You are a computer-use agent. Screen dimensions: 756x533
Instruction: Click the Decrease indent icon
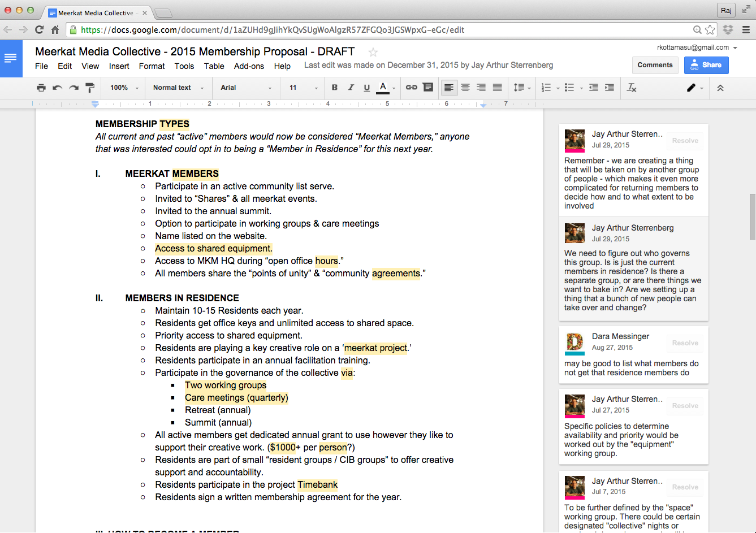[x=594, y=88]
